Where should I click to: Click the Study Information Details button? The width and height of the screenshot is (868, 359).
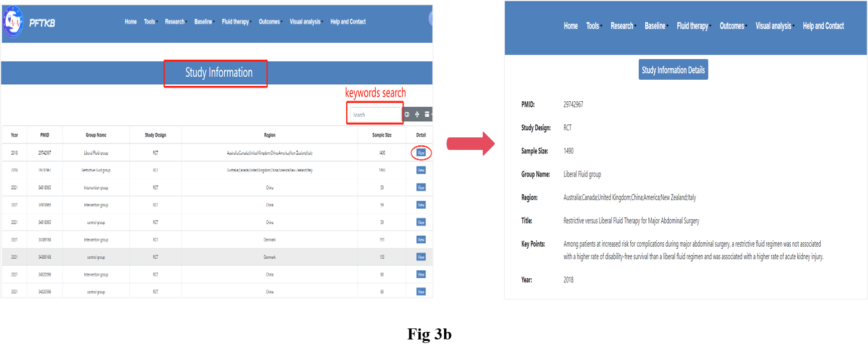[673, 70]
